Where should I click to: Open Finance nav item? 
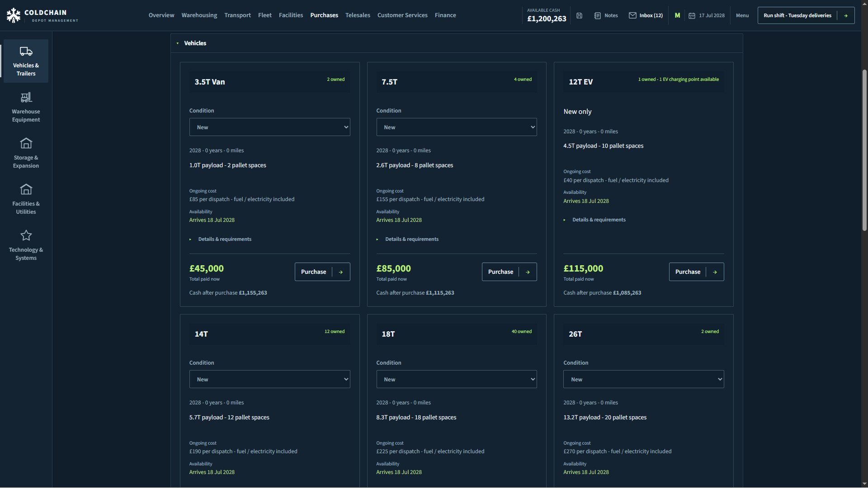pos(445,15)
